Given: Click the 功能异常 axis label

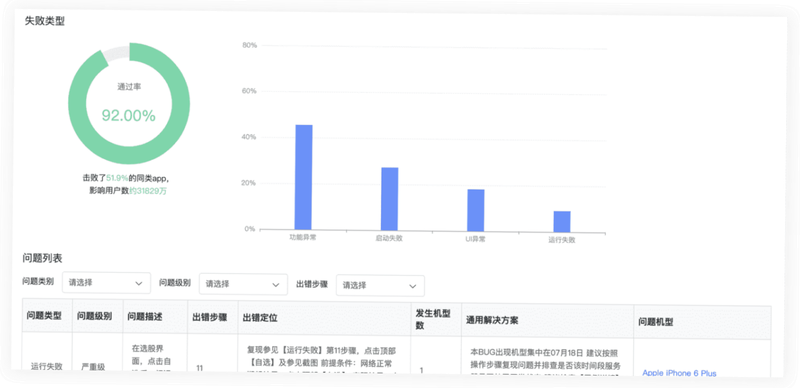Looking at the screenshot, I should (303, 237).
